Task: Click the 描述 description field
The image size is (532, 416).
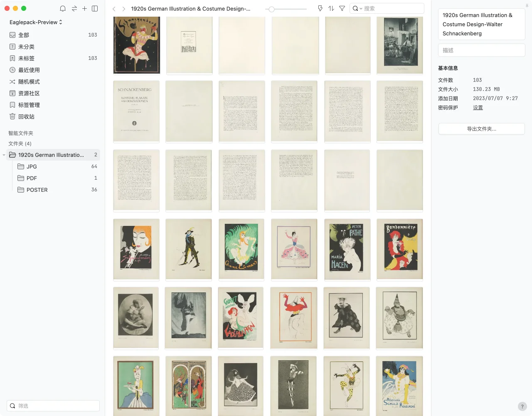Action: click(x=482, y=50)
